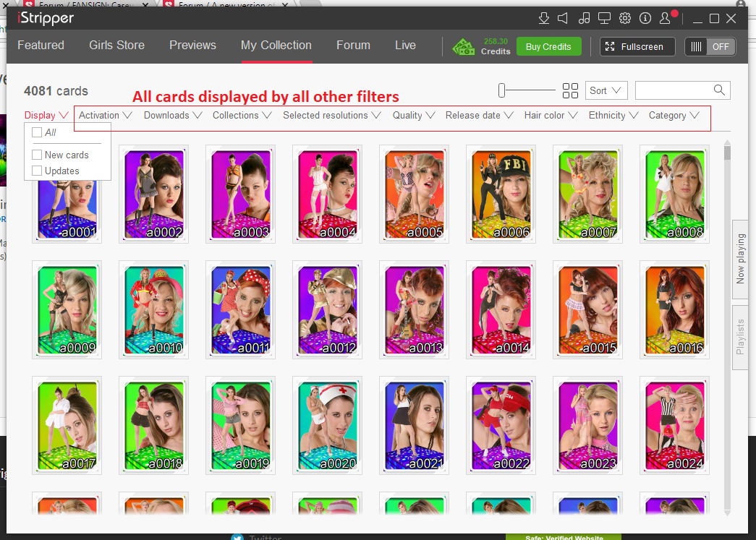Click the green credits cash icon
Viewport: 756px width, 540px height.
point(463,47)
